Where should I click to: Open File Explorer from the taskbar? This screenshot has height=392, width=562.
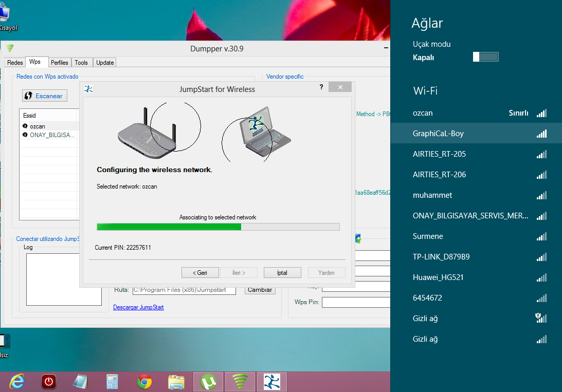(176, 382)
